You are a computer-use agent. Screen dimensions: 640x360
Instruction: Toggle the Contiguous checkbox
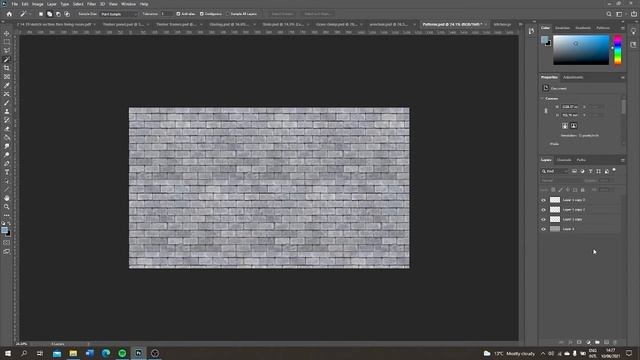(x=201, y=14)
